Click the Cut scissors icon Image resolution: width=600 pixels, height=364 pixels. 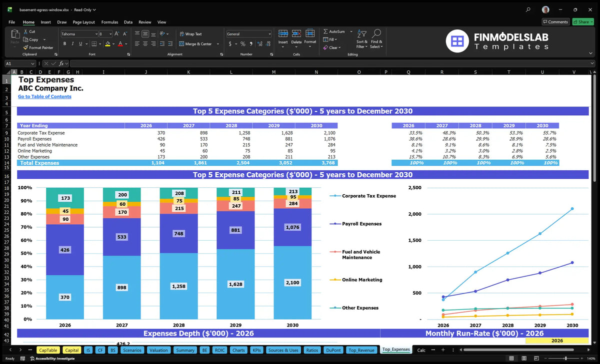[25, 31]
